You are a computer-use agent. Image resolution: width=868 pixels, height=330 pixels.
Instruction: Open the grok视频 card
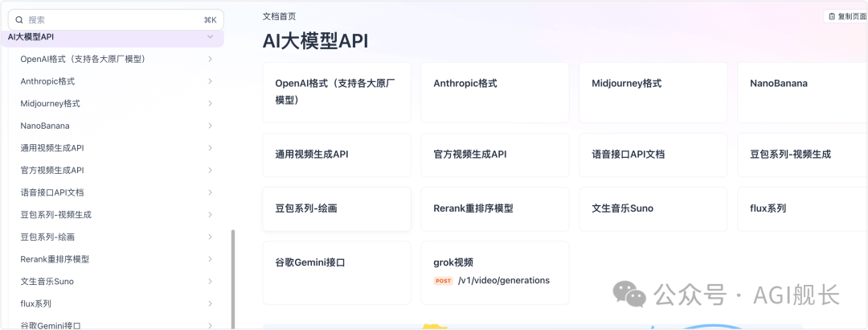tap(495, 272)
